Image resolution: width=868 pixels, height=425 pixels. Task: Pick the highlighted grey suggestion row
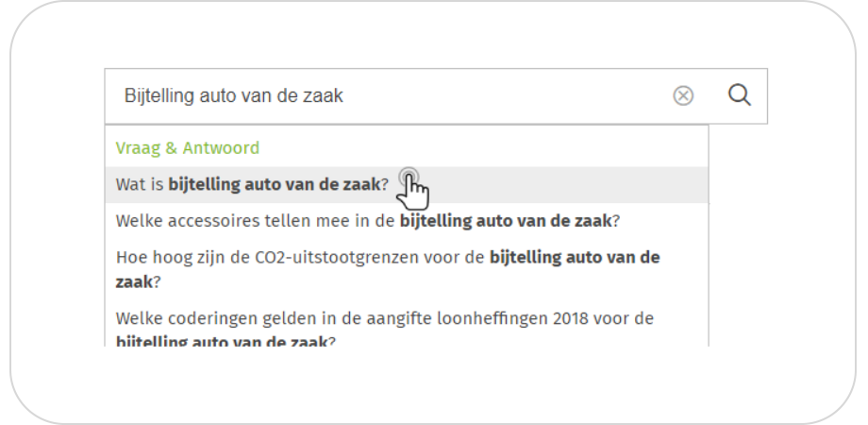coord(252,185)
